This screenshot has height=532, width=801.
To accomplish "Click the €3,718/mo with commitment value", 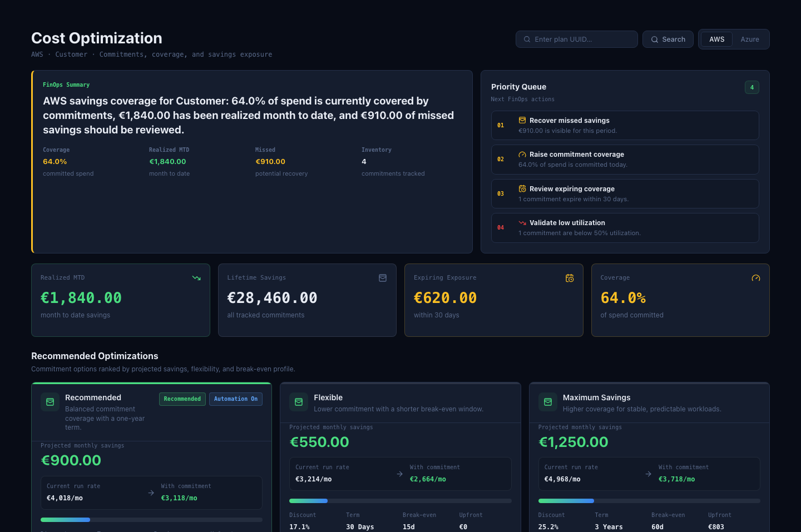I will (x=676, y=479).
